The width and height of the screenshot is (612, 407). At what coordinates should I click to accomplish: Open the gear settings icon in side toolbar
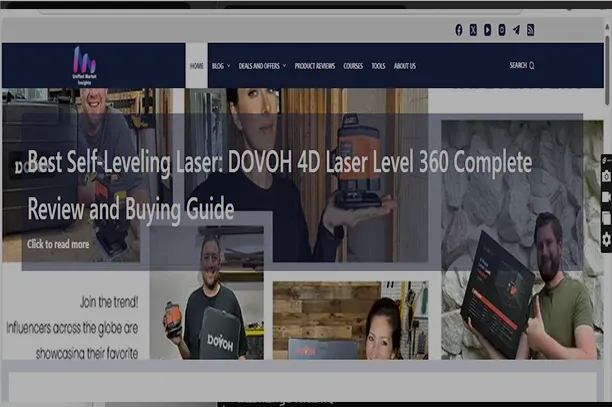607,239
